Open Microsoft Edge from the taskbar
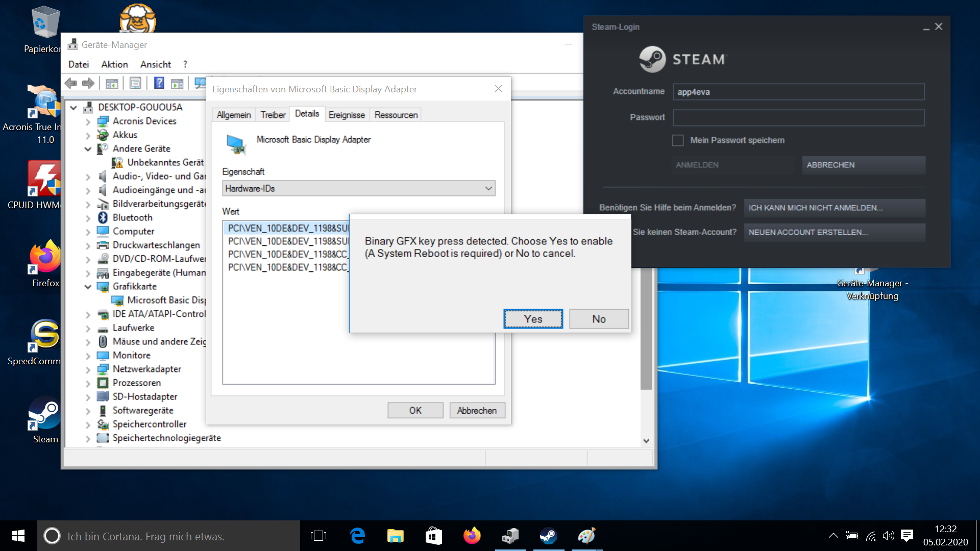This screenshot has width=980, height=551. (x=357, y=536)
